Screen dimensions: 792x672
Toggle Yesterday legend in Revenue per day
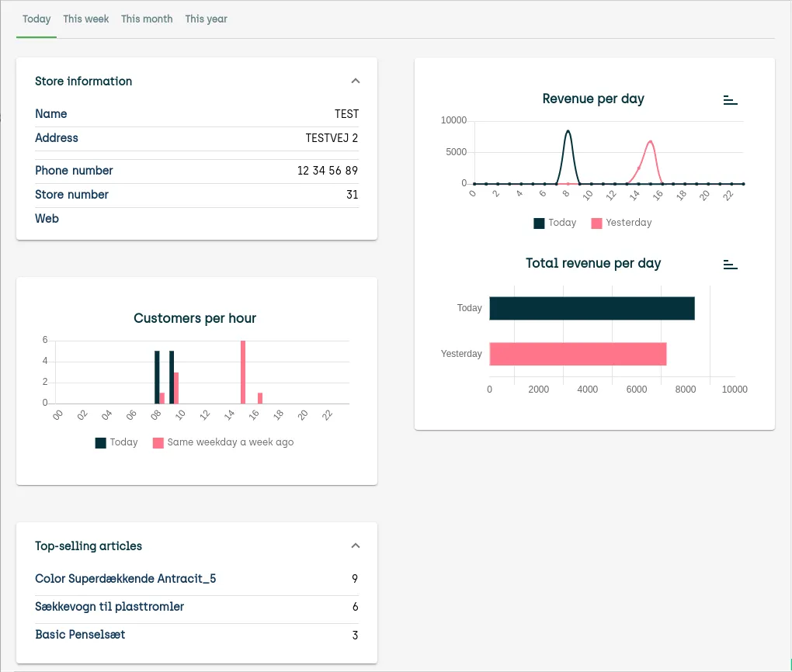tap(622, 223)
